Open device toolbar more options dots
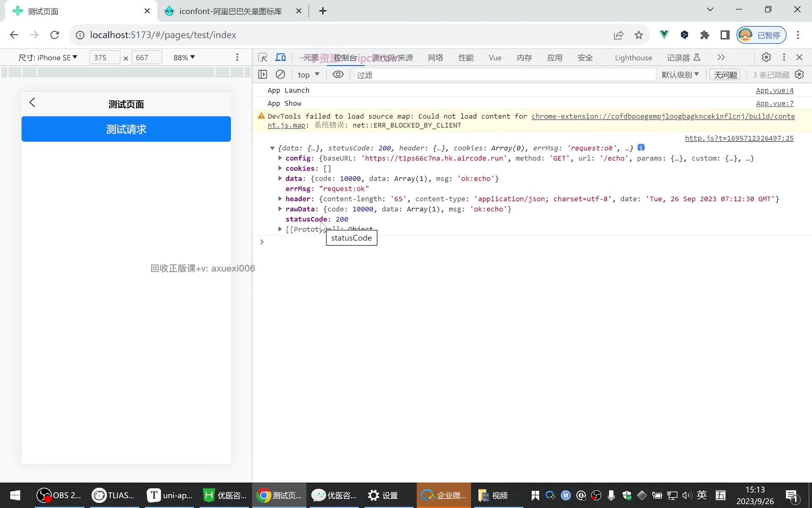The height and width of the screenshot is (508, 812). click(237, 57)
